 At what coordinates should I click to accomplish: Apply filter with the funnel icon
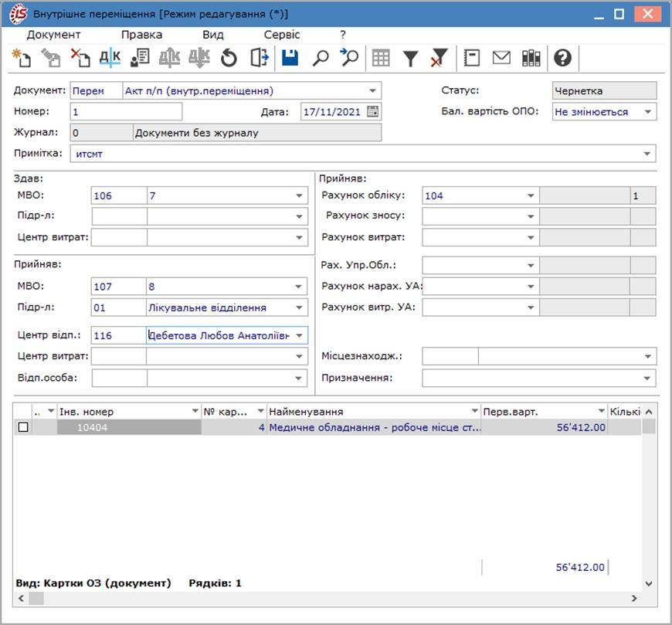point(411,58)
